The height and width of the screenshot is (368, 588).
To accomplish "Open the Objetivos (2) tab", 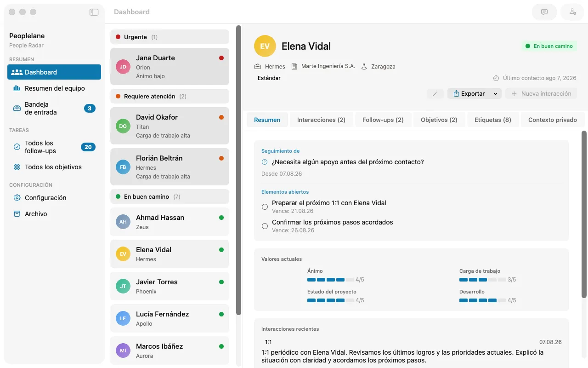I will pyautogui.click(x=439, y=120).
